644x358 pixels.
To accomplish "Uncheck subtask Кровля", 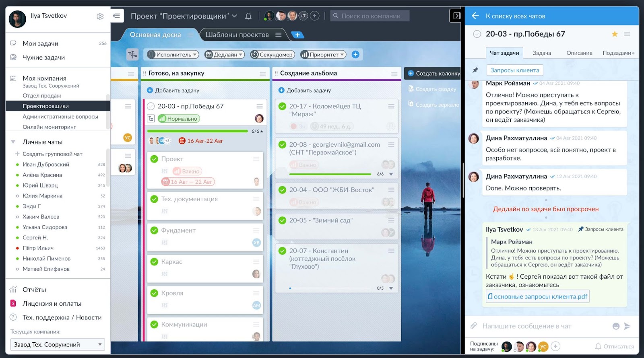I will 154,293.
